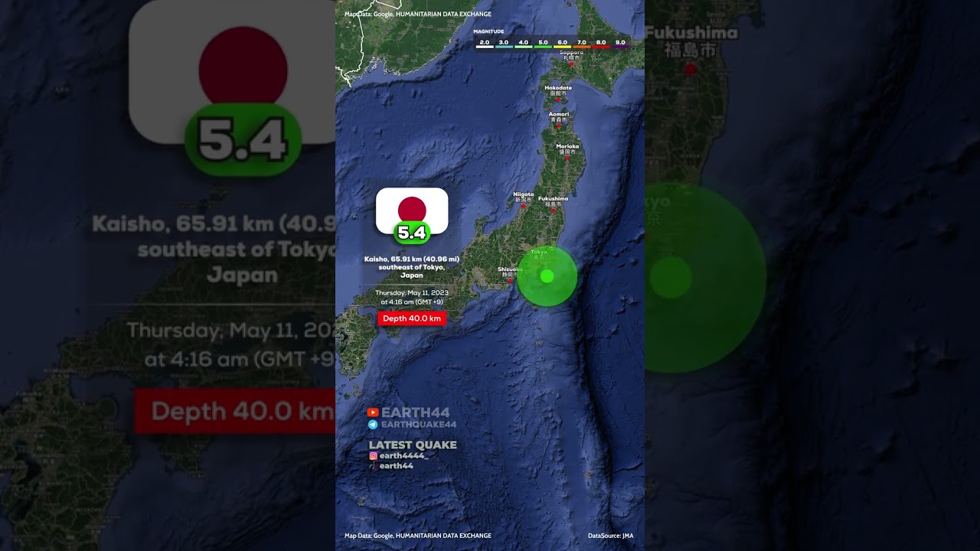Screen dimensions: 980x551
Task: Select the 8.0 red magnitude legend swatch
Action: pyautogui.click(x=601, y=47)
